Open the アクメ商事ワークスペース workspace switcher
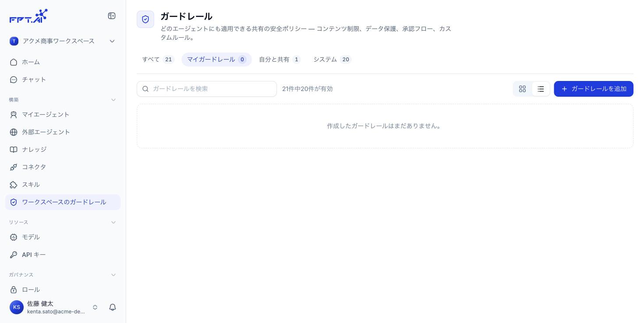Screen dimensions: 644x323 click(63, 41)
